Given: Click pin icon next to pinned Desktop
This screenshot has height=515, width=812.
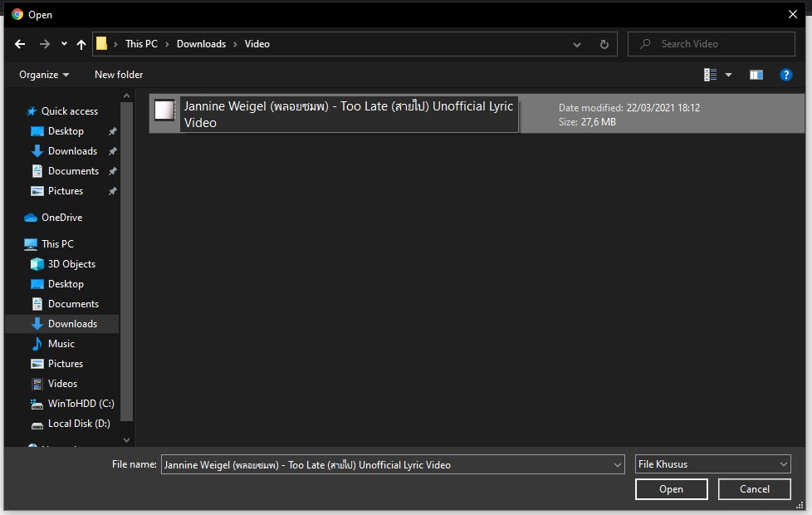Looking at the screenshot, I should point(112,131).
